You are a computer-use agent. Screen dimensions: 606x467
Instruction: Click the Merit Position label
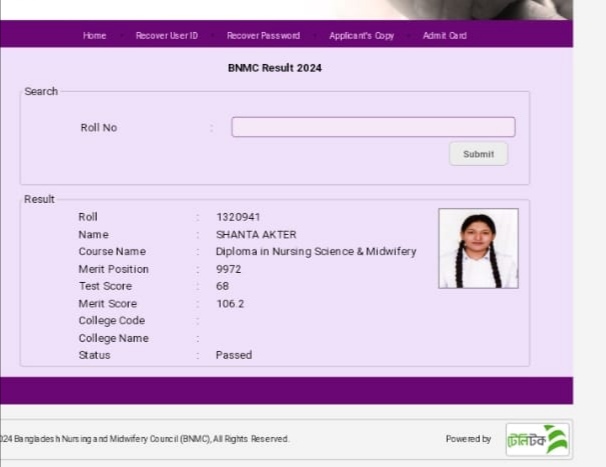pyautogui.click(x=114, y=269)
